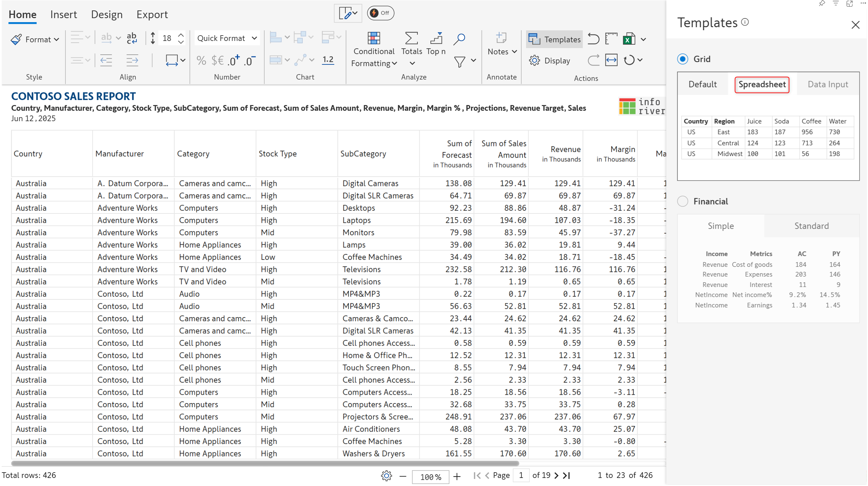Expand the Notes dropdown arrow

(x=514, y=52)
